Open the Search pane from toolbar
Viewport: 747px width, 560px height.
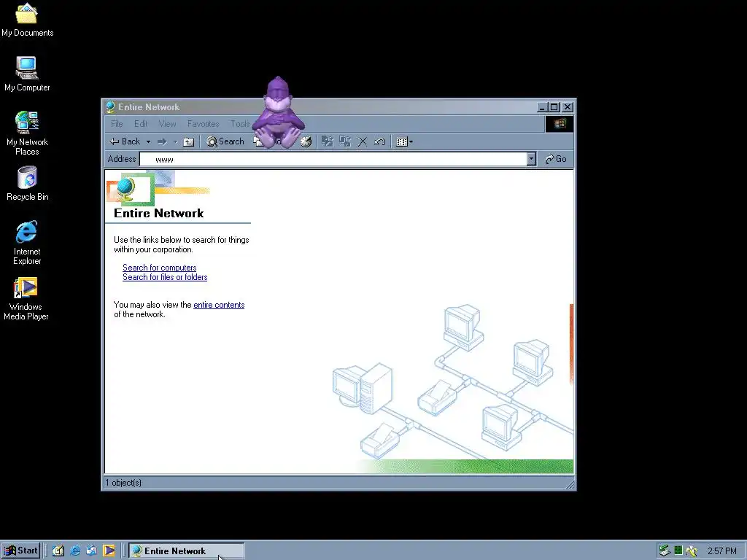point(225,141)
